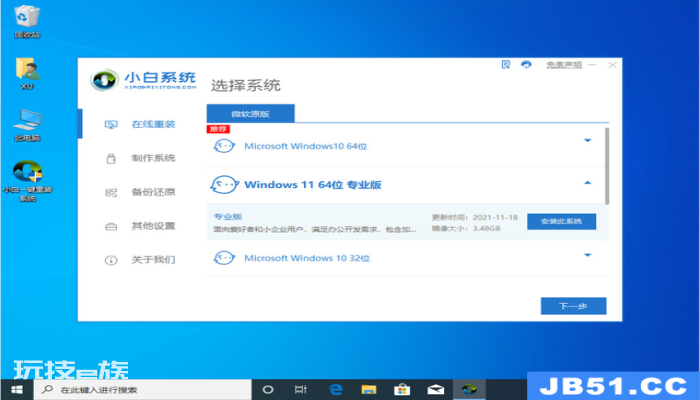This screenshot has height=400, width=700.
Task: Minimize the 小白系统 window
Action: pos(592,65)
